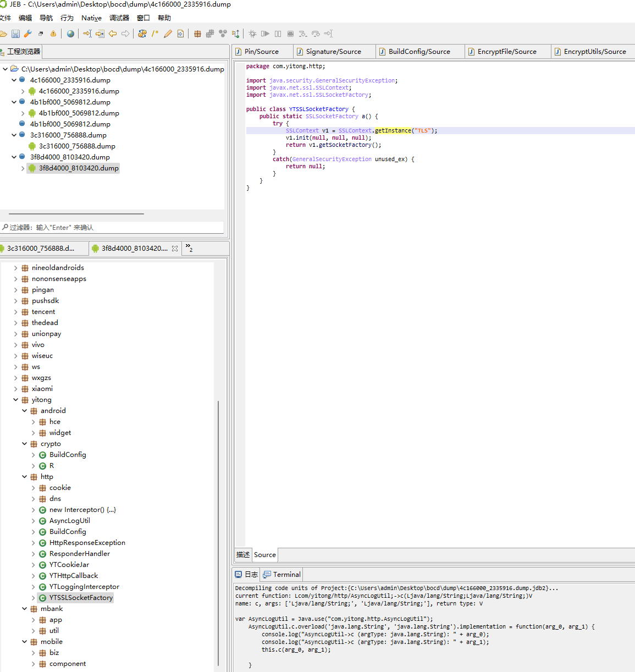Click the bug debugger start icon
The height and width of the screenshot is (672, 635).
coord(252,34)
